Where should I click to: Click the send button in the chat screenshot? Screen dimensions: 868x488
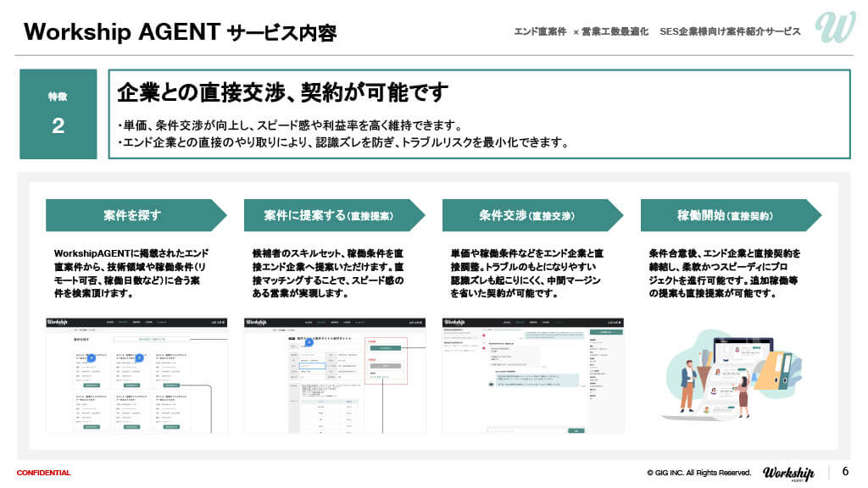(x=576, y=430)
